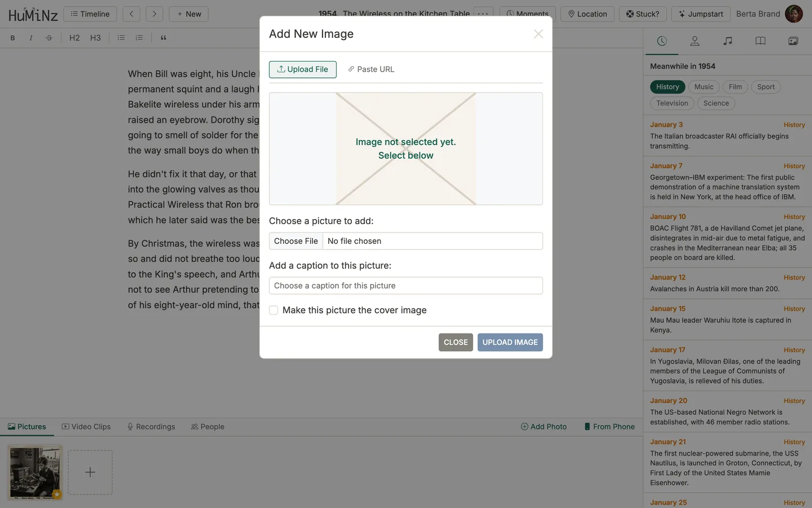
Task: Open the open-book sidebar tab
Action: 761,41
